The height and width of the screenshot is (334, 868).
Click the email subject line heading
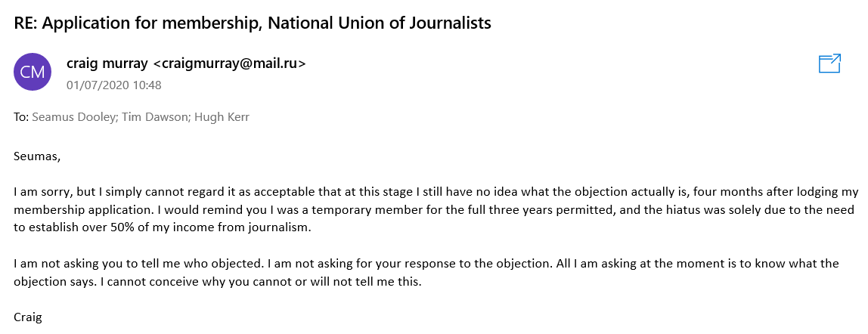coord(253,23)
